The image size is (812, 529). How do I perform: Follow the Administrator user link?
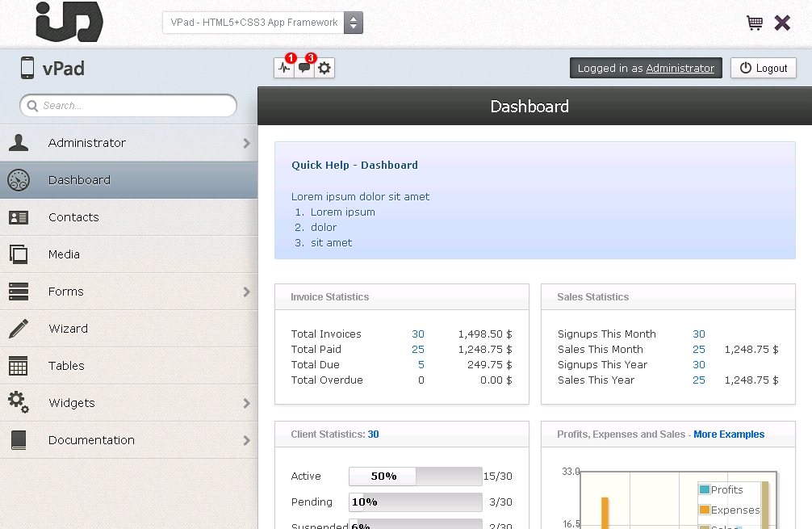(680, 69)
